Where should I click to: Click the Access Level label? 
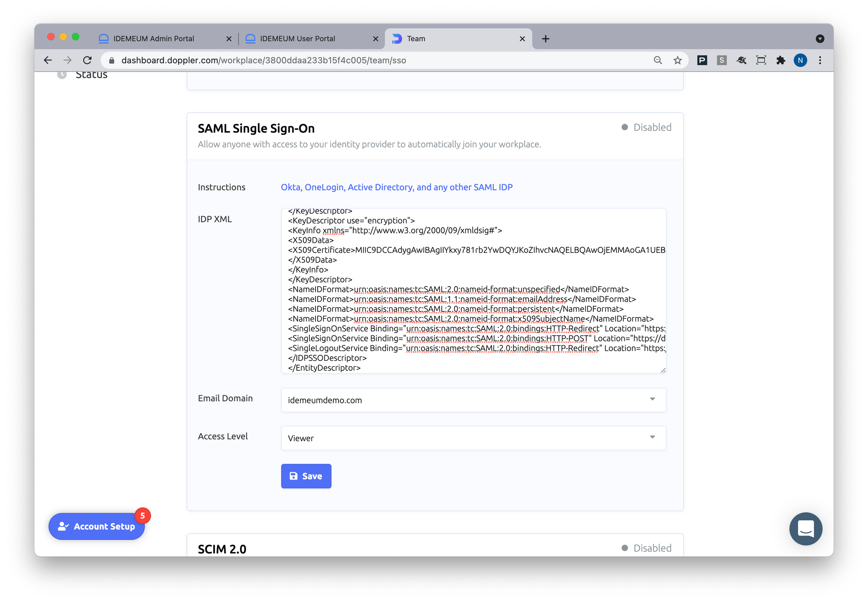(x=223, y=436)
